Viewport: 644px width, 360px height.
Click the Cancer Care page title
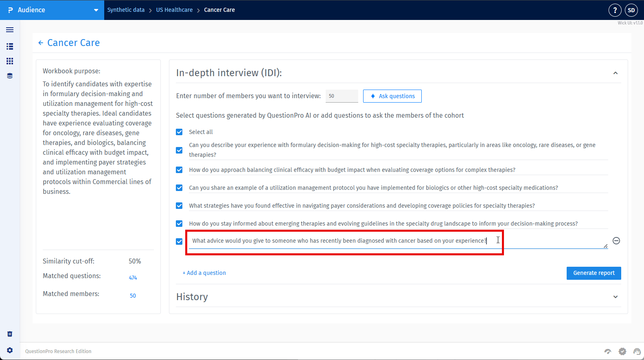pyautogui.click(x=74, y=43)
